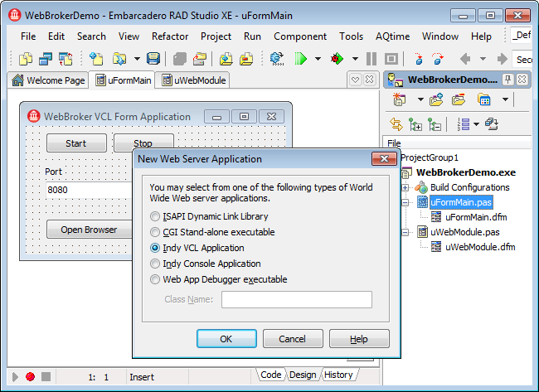Viewport: 539px width, 392px height.
Task: Click the Add New Project icon
Action: coord(436,99)
